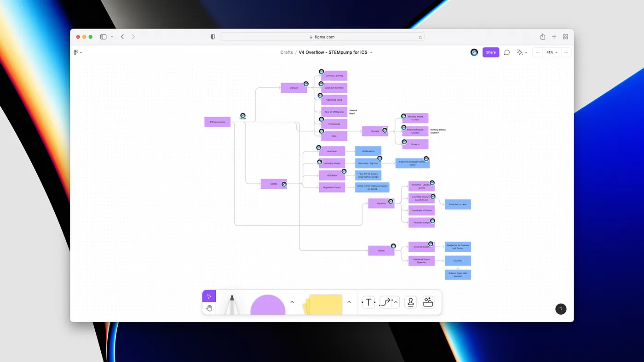This screenshot has width=644, height=362.
Task: Select the All Camps node
Action: 332,175
